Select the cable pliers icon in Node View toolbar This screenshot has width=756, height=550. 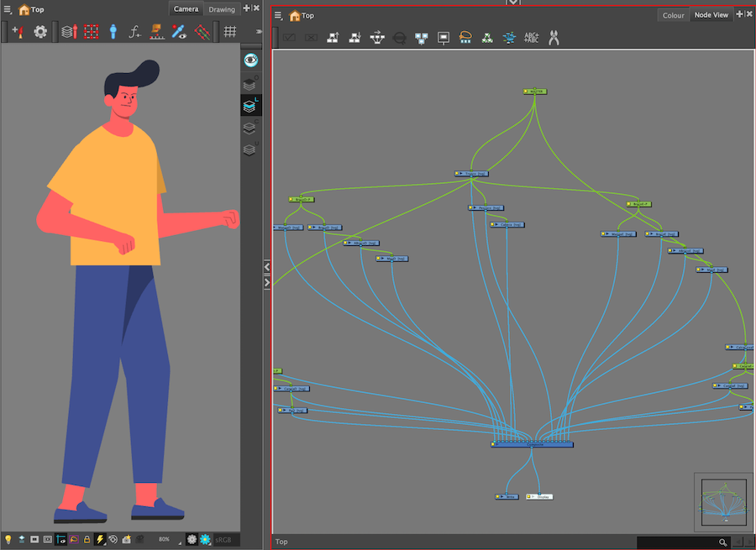click(554, 37)
